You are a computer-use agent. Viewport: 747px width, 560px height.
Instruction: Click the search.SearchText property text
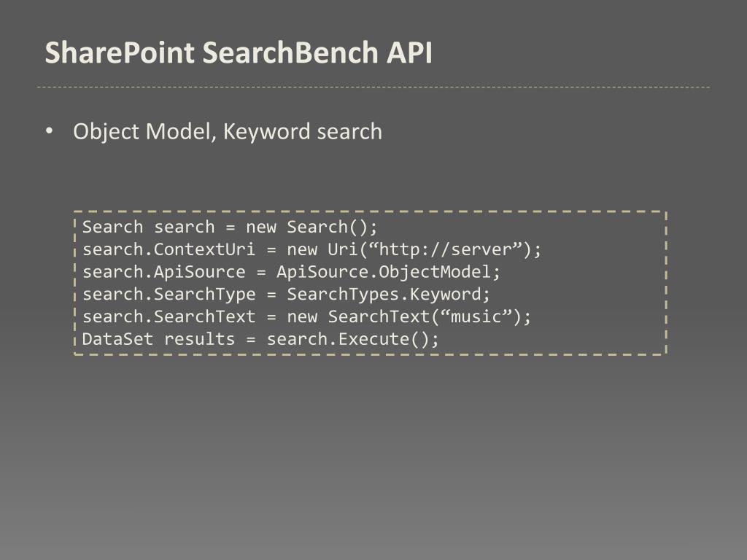tap(169, 317)
